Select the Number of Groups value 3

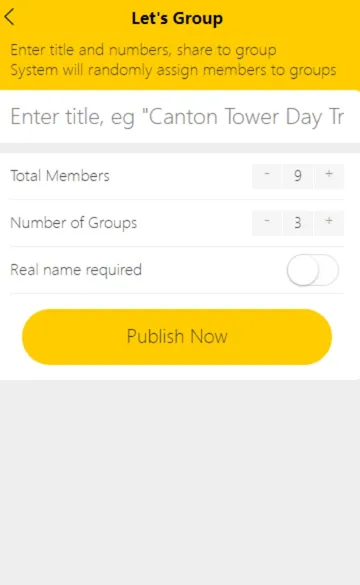[x=298, y=222]
